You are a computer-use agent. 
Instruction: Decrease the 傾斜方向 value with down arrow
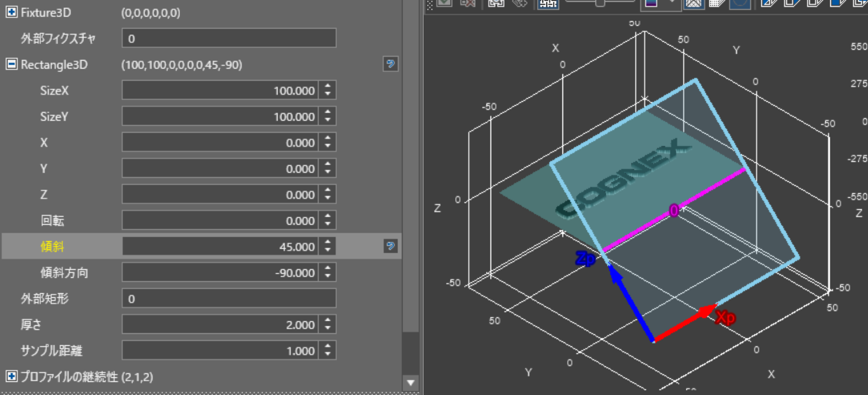[x=327, y=277]
